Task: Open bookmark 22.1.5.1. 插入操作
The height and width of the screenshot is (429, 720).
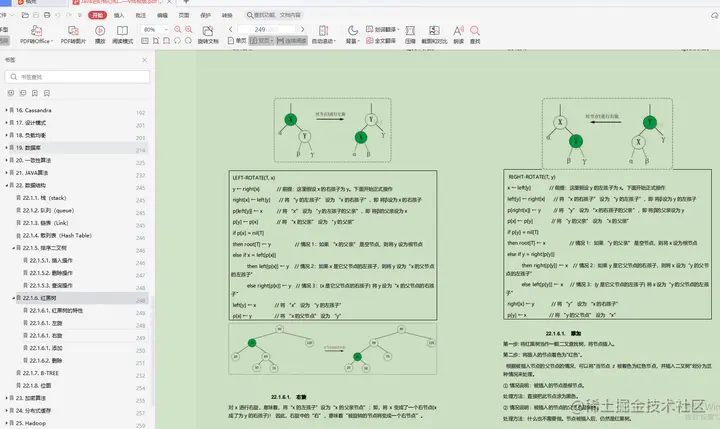Action: coord(51,260)
